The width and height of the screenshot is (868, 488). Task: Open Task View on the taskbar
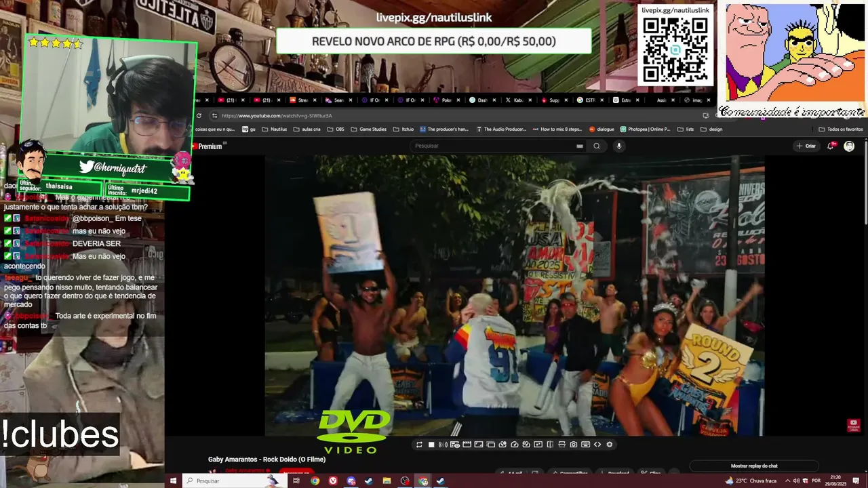tap(296, 481)
